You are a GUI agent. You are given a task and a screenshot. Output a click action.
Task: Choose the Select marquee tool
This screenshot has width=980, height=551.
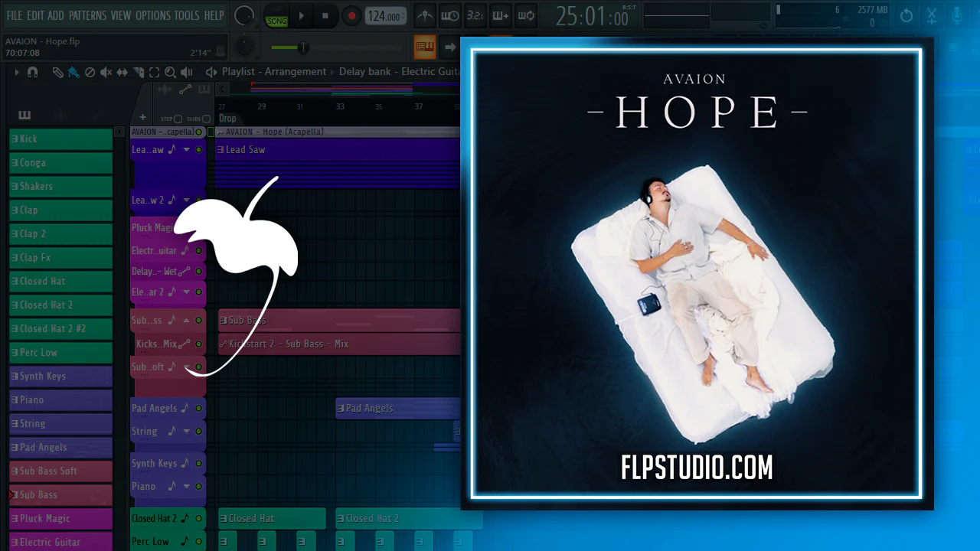click(x=154, y=72)
